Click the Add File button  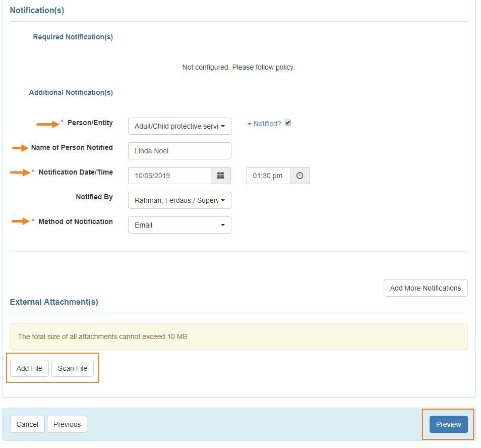click(x=29, y=368)
